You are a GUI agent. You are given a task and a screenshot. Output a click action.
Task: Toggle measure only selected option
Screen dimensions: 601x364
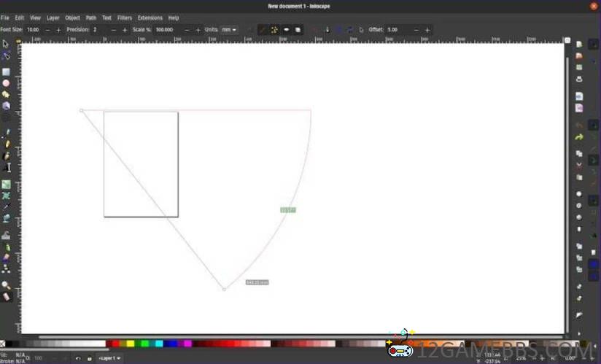(263, 30)
